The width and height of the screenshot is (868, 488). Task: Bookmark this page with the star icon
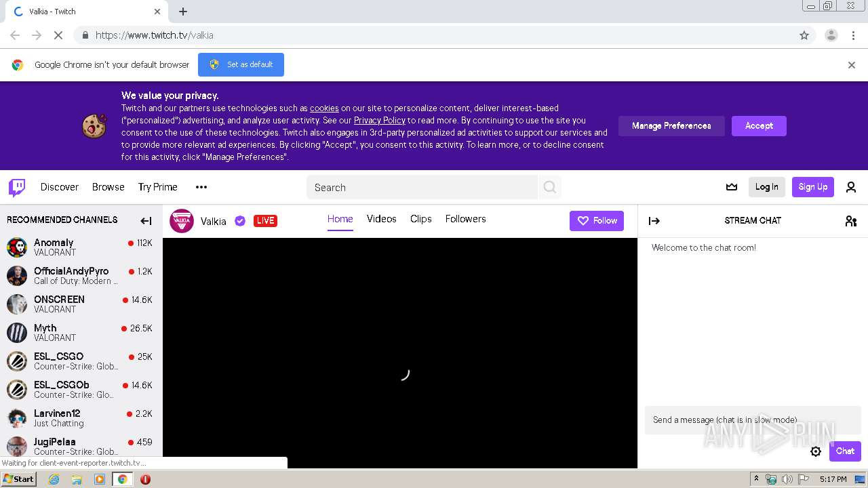804,35
